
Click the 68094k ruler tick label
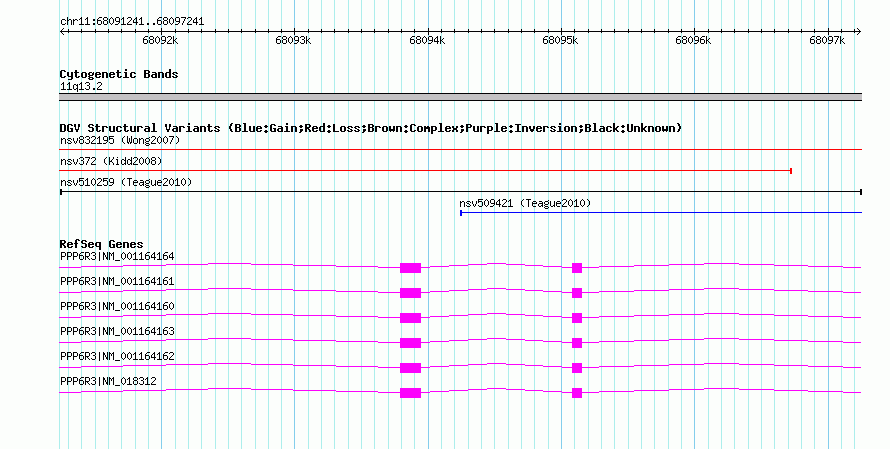point(427,40)
